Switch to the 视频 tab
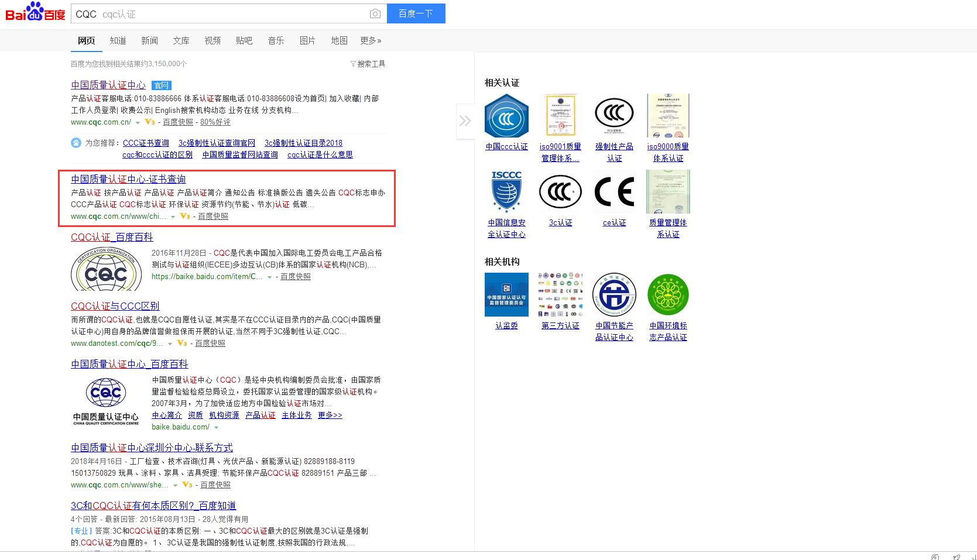The height and width of the screenshot is (560, 977). click(x=212, y=40)
